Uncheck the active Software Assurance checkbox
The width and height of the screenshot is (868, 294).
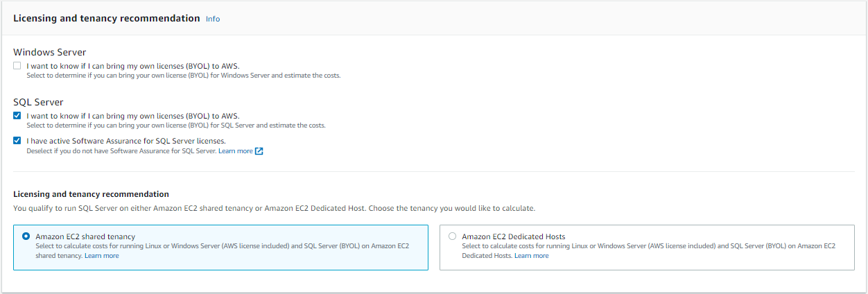[x=17, y=141]
